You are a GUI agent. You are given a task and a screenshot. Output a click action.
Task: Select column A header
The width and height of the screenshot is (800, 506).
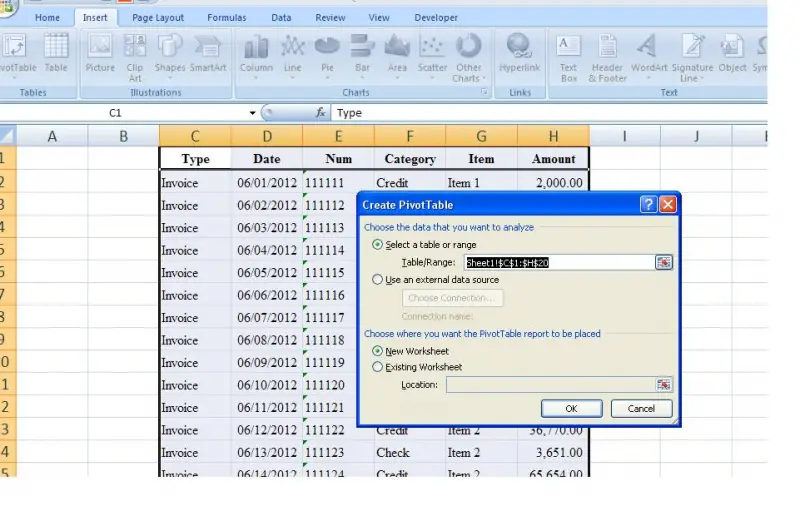point(52,136)
